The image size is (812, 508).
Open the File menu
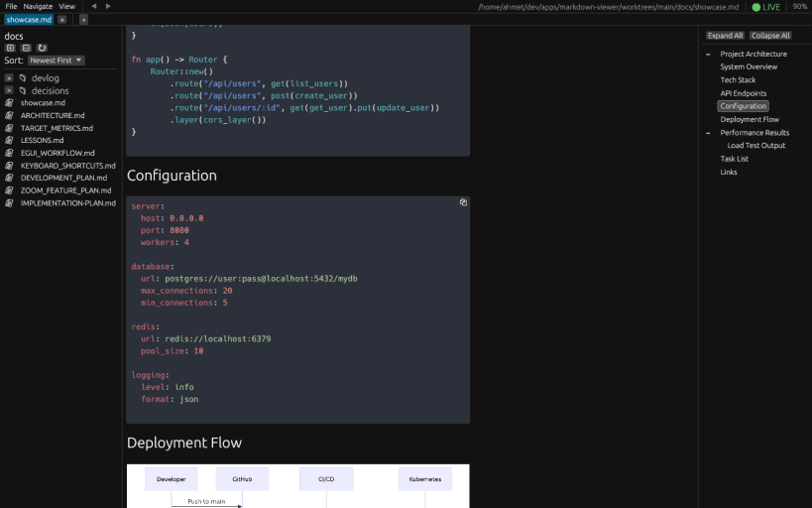coord(11,6)
